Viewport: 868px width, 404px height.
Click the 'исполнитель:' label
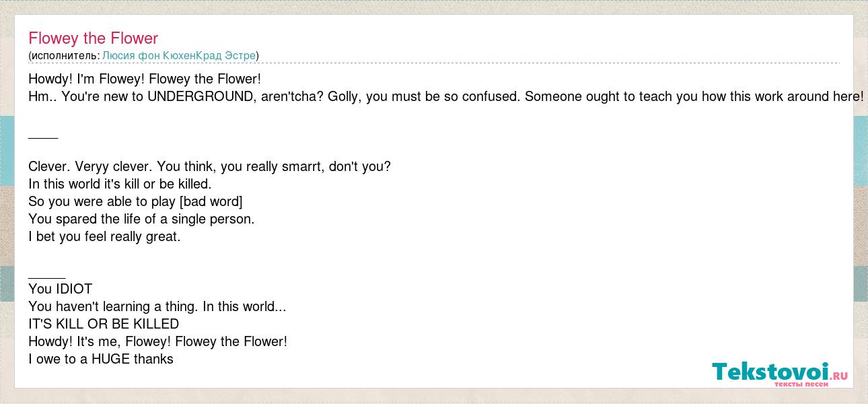click(65, 56)
